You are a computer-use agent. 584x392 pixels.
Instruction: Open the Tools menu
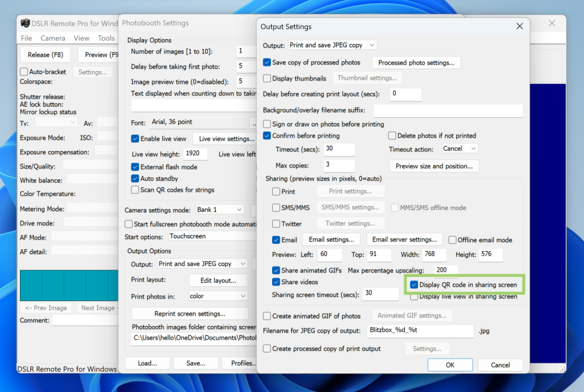click(x=106, y=38)
